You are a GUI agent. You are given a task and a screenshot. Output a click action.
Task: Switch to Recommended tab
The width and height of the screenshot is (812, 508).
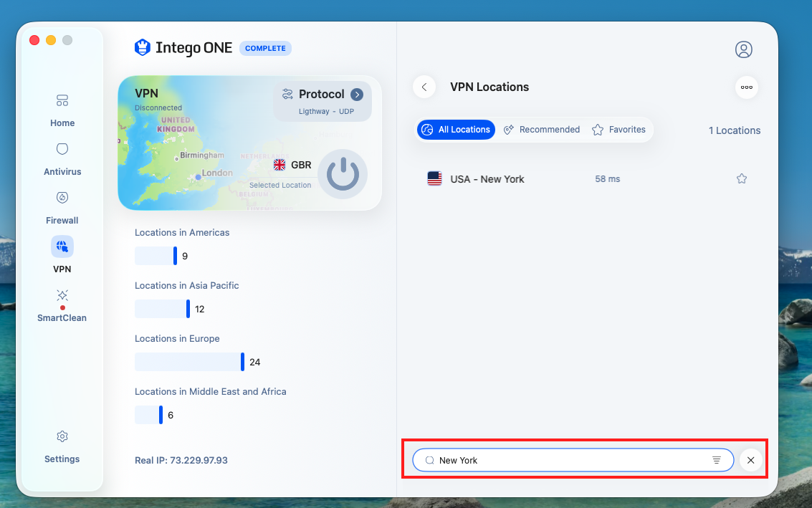pyautogui.click(x=542, y=130)
